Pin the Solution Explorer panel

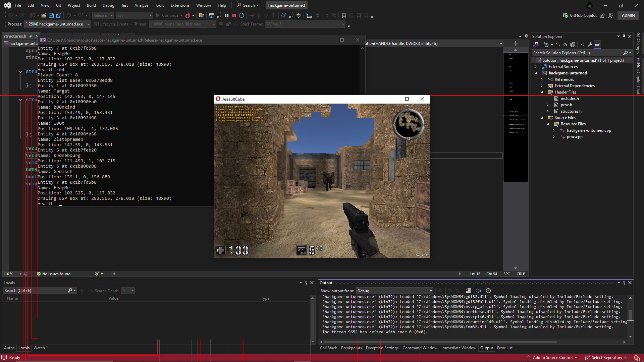(624, 36)
